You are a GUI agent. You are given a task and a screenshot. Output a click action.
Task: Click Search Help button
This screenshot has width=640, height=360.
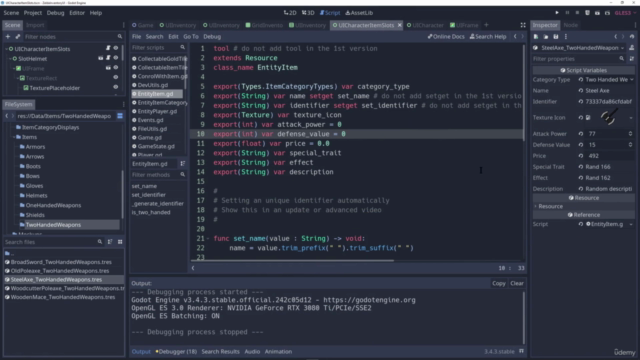pyautogui.click(x=488, y=36)
